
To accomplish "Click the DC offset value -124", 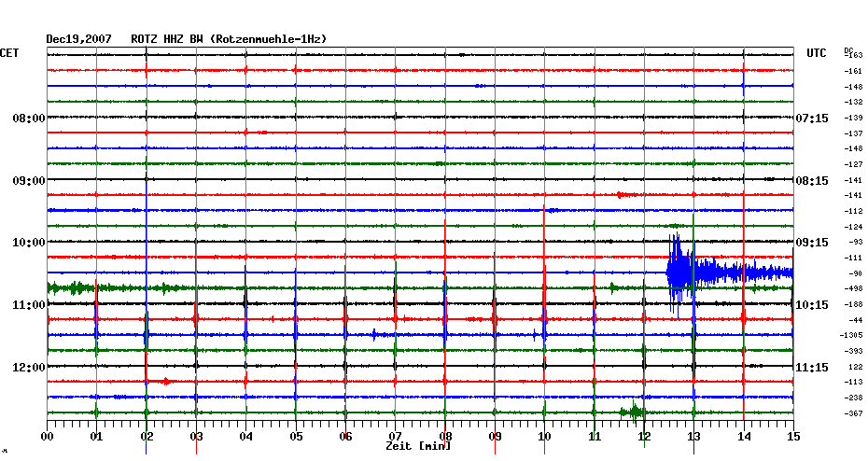I will [x=853, y=227].
